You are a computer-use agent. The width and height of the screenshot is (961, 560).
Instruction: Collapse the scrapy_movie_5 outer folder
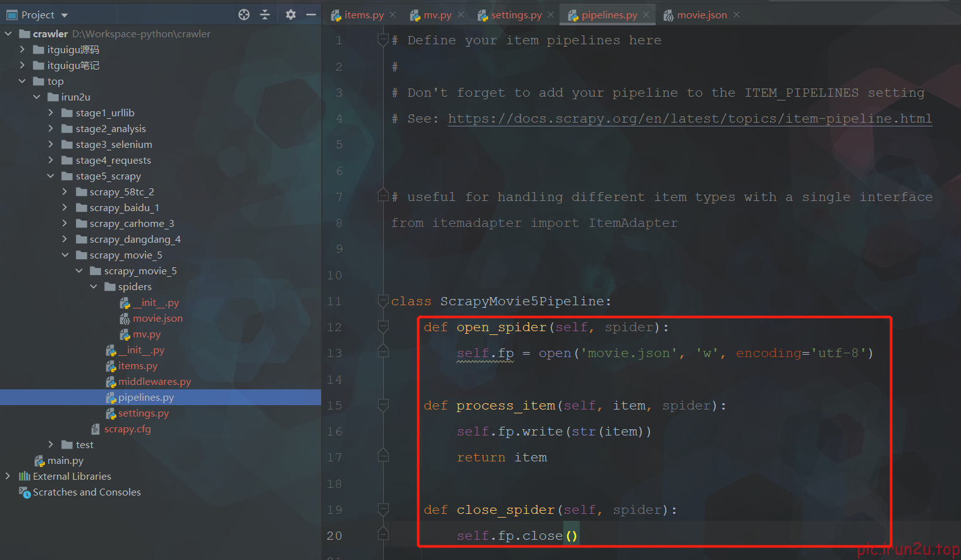[x=65, y=255]
